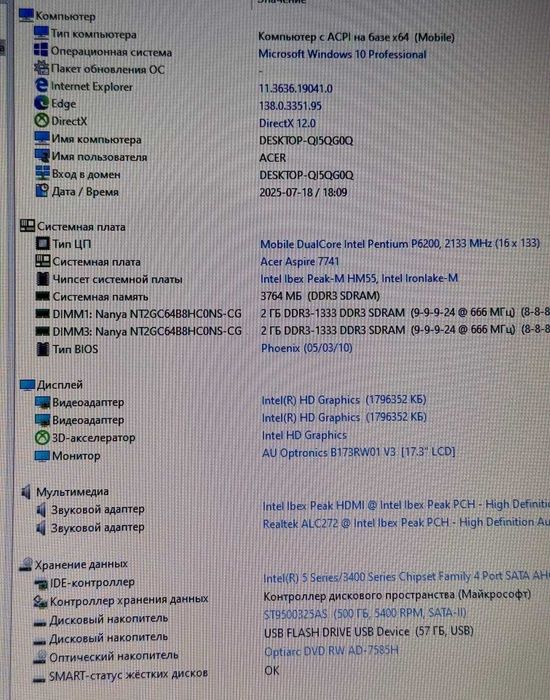Select the SMART status OK value

point(271,670)
